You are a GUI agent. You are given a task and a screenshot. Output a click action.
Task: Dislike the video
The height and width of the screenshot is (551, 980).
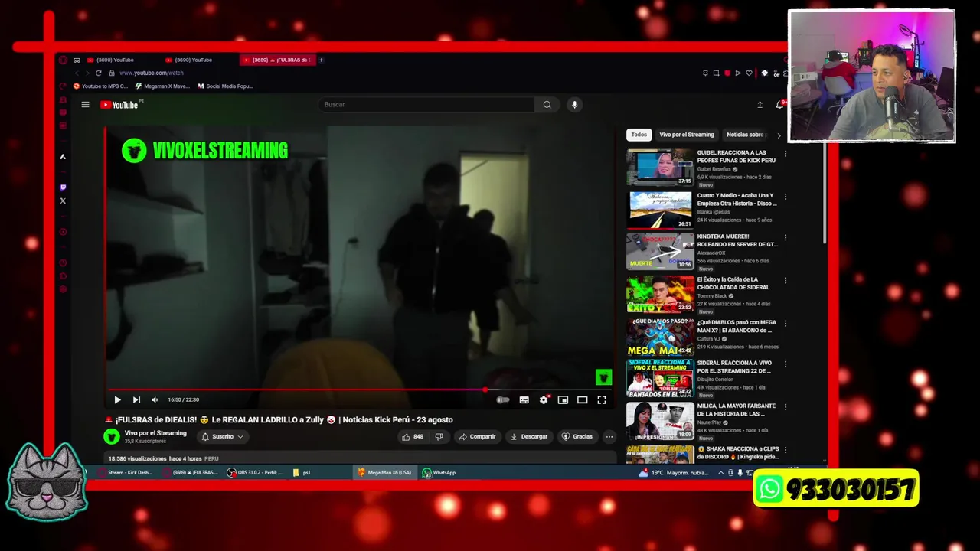tap(439, 436)
